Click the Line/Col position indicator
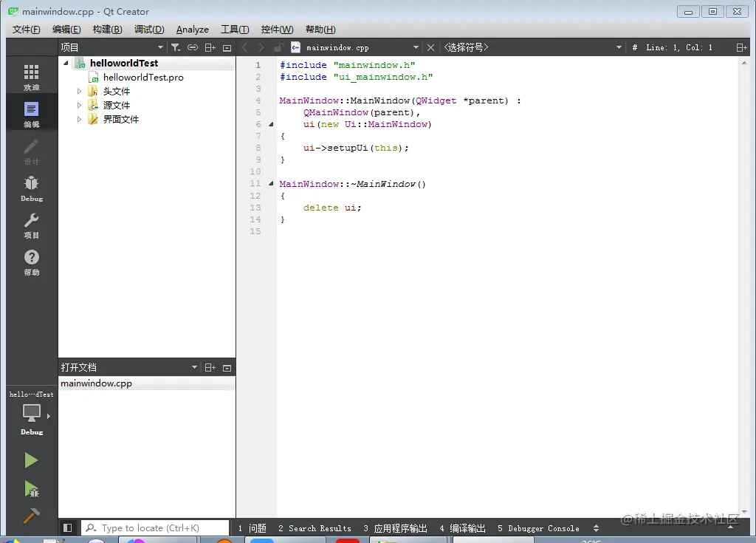Image resolution: width=756 pixels, height=543 pixels. click(x=679, y=47)
